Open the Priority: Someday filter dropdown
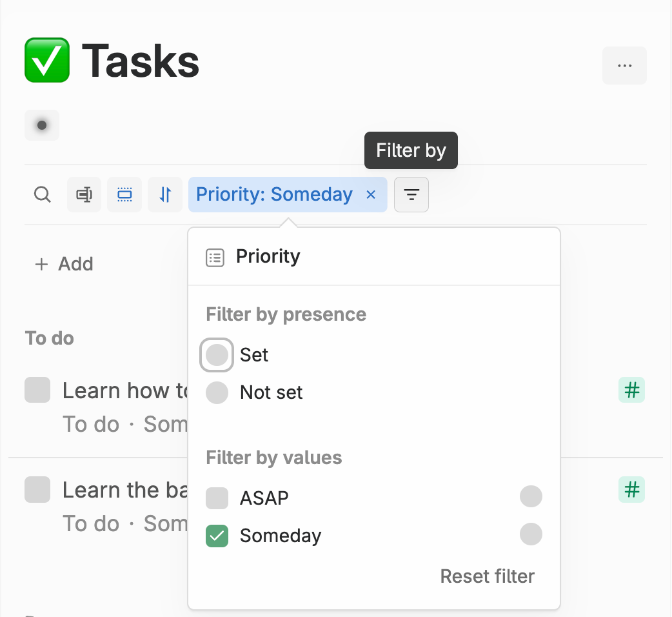 click(x=274, y=194)
